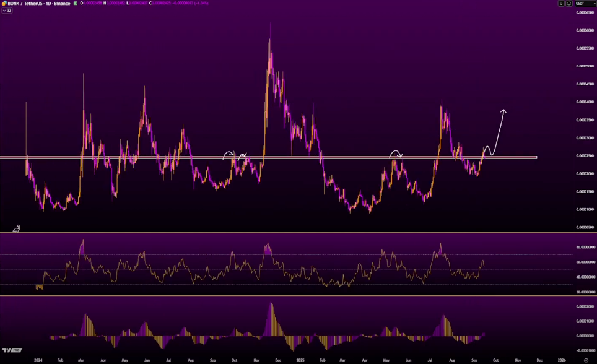Expand the collapsed indicators legend showing 32
The width and height of the screenshot is (597, 364).
coord(7,10)
